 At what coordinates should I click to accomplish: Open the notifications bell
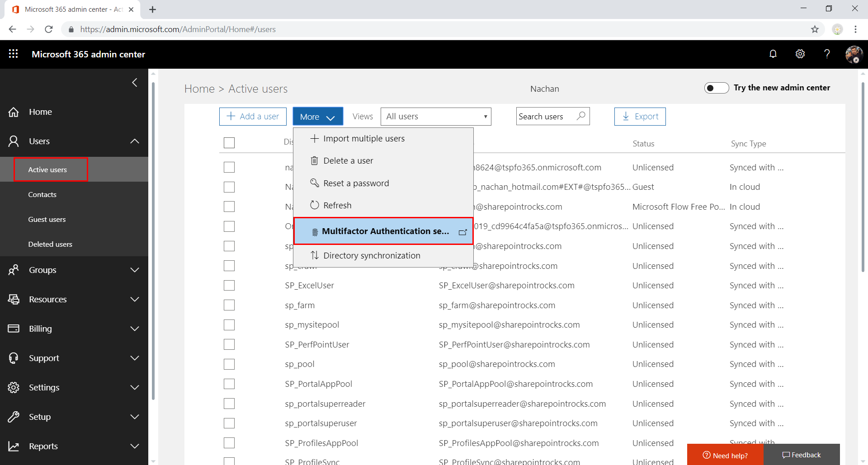[773, 54]
